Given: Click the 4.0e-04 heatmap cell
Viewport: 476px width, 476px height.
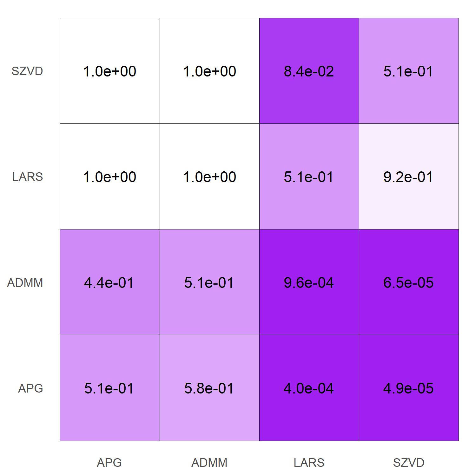Looking at the screenshot, I should point(309,388).
